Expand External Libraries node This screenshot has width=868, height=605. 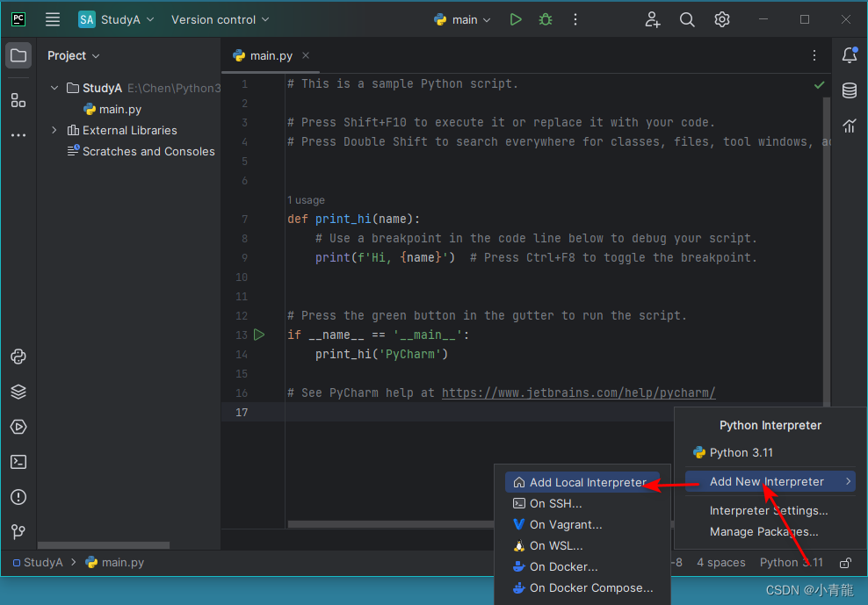[54, 130]
